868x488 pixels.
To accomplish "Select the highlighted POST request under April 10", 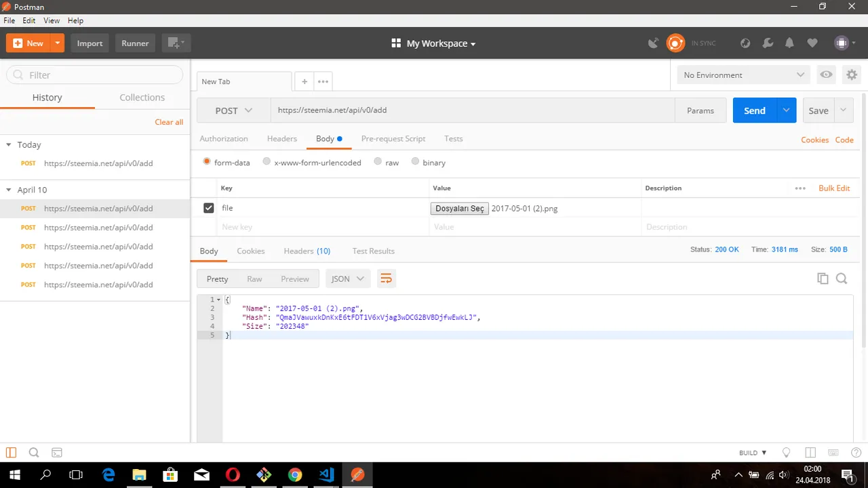I will pos(95,209).
